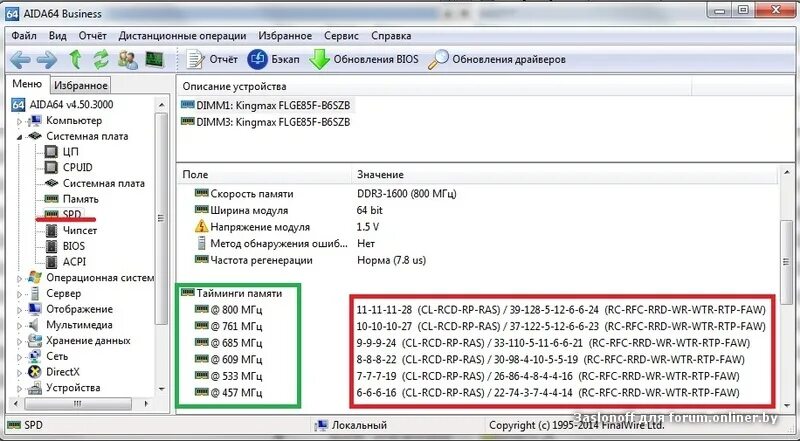Click the Значение column header

pyautogui.click(x=564, y=175)
